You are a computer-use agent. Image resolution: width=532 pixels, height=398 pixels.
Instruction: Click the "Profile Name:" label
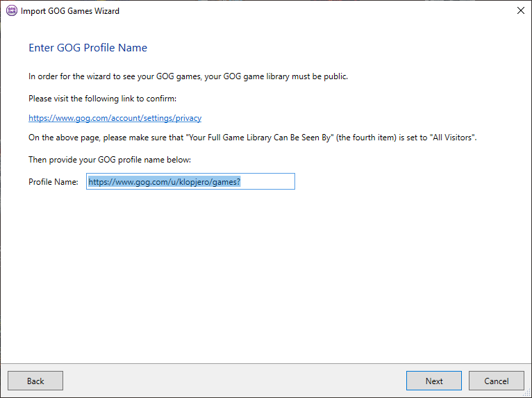(x=53, y=182)
